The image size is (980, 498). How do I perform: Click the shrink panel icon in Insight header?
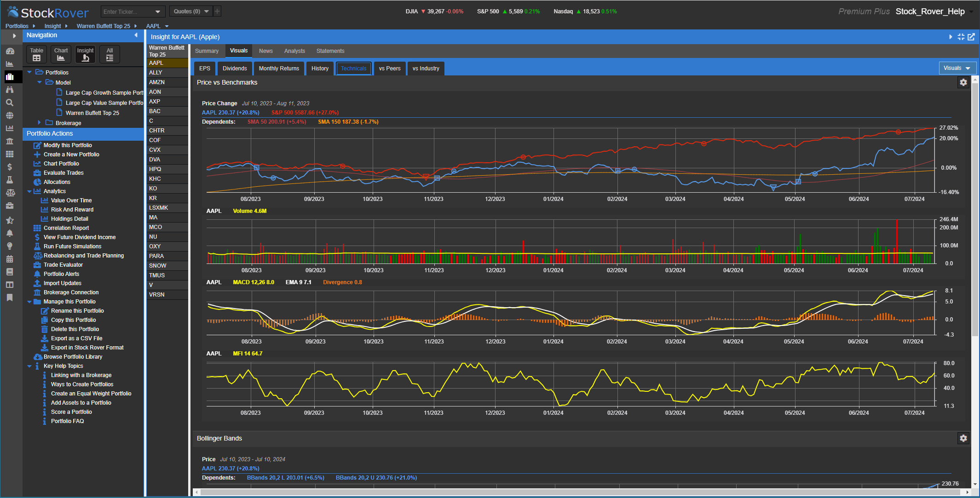(x=961, y=37)
